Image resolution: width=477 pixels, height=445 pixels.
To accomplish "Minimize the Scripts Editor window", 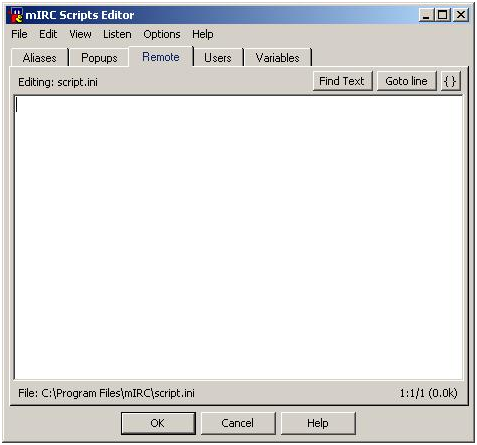I will coord(426,15).
